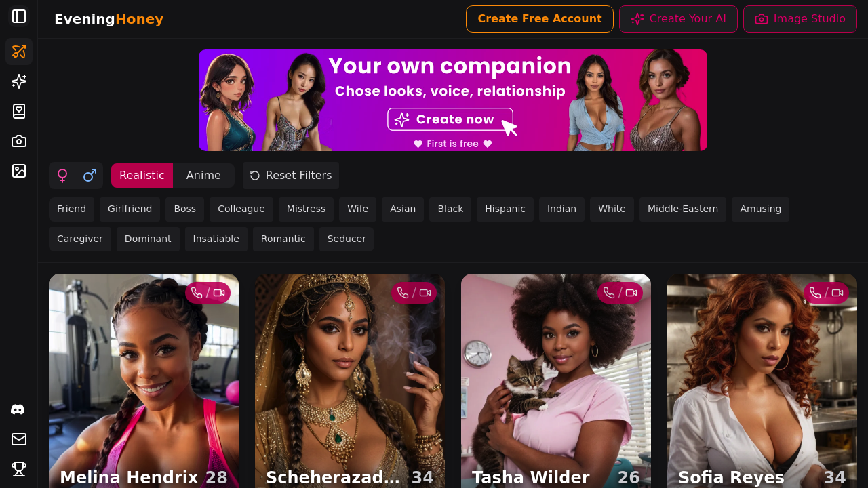Image resolution: width=868 pixels, height=488 pixels.
Task: Switch to Anime style
Action: (x=203, y=176)
